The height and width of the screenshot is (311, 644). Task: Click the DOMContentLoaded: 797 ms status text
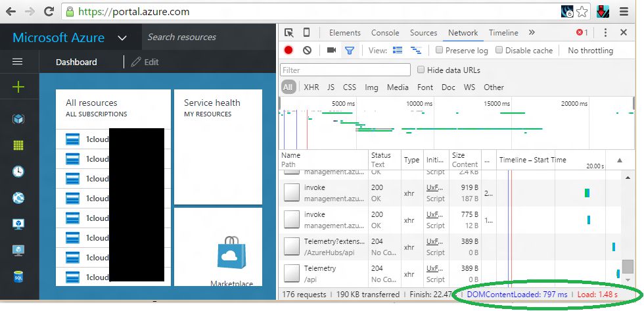[x=517, y=294]
